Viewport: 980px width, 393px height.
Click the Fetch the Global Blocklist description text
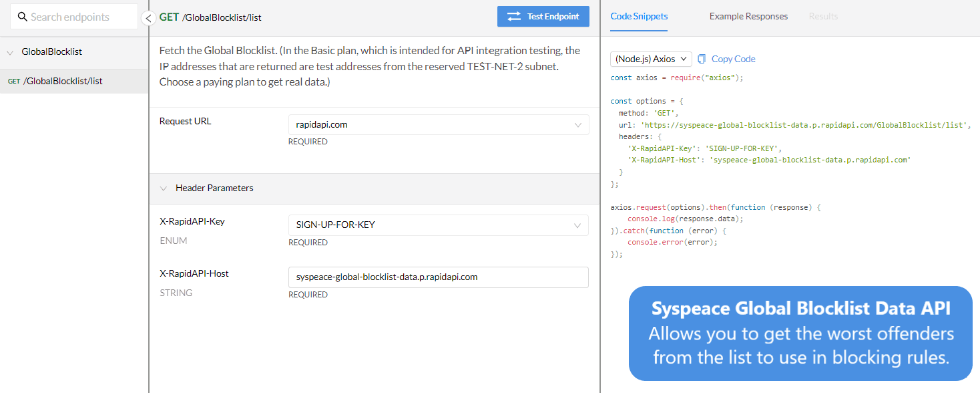pyautogui.click(x=370, y=66)
